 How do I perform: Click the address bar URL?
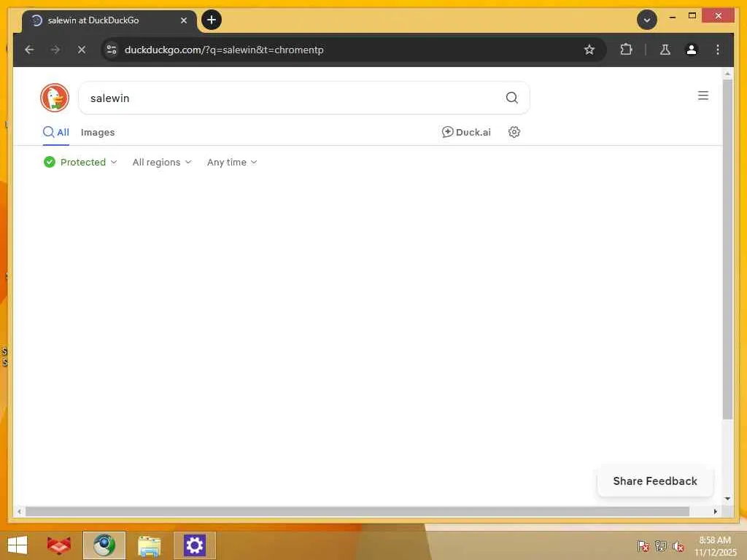(224, 50)
